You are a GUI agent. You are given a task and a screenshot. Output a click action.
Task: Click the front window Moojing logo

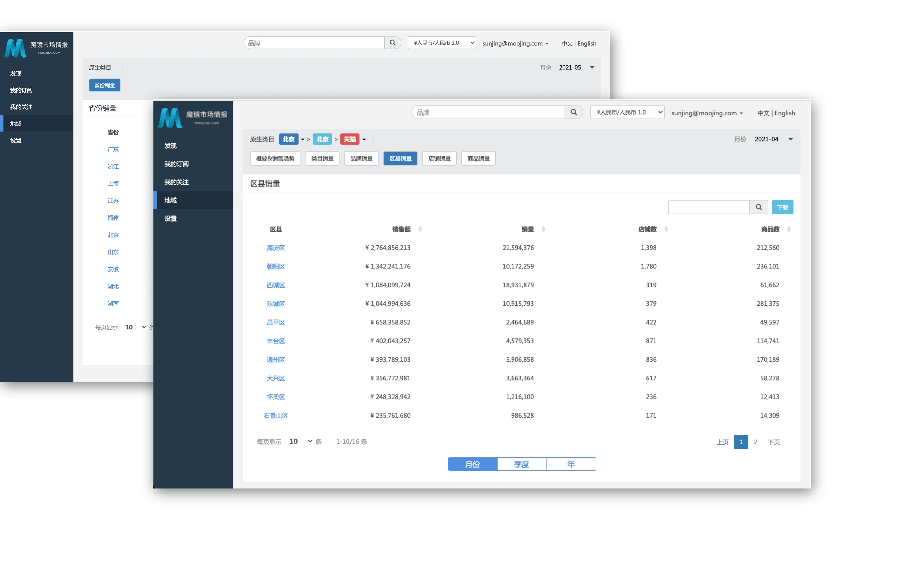point(170,118)
